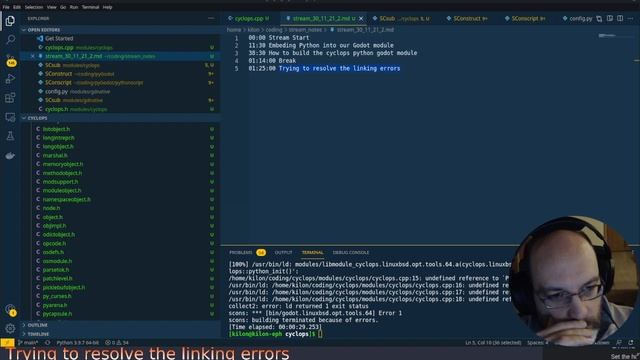Click the Ln 5, Col 10 cursor position indicator
Screen dimensions: 640x360
(x=493, y=342)
